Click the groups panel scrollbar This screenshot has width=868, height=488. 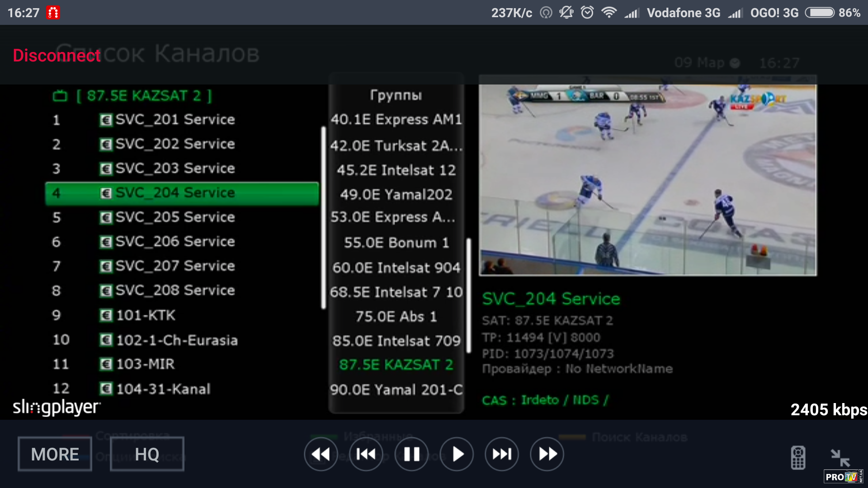pyautogui.click(x=469, y=296)
